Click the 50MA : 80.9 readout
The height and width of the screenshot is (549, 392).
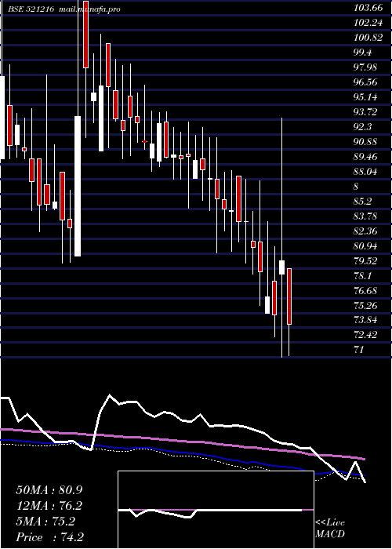coord(49,490)
